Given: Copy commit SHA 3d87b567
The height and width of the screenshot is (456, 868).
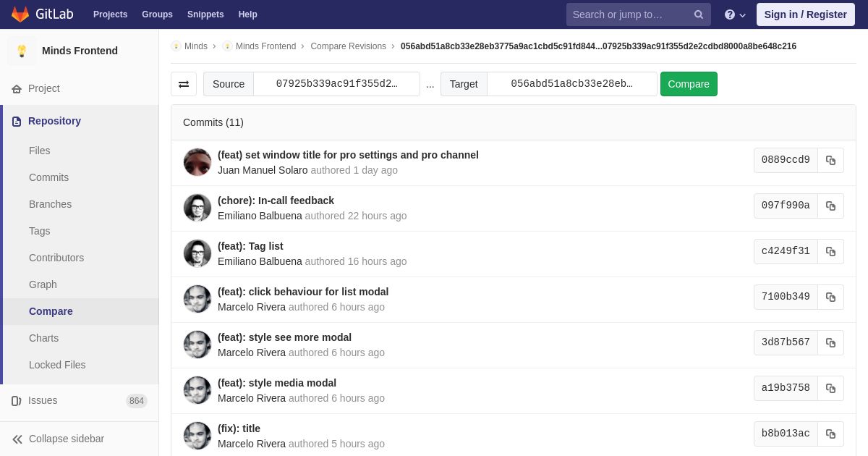Looking at the screenshot, I should click(x=830, y=342).
